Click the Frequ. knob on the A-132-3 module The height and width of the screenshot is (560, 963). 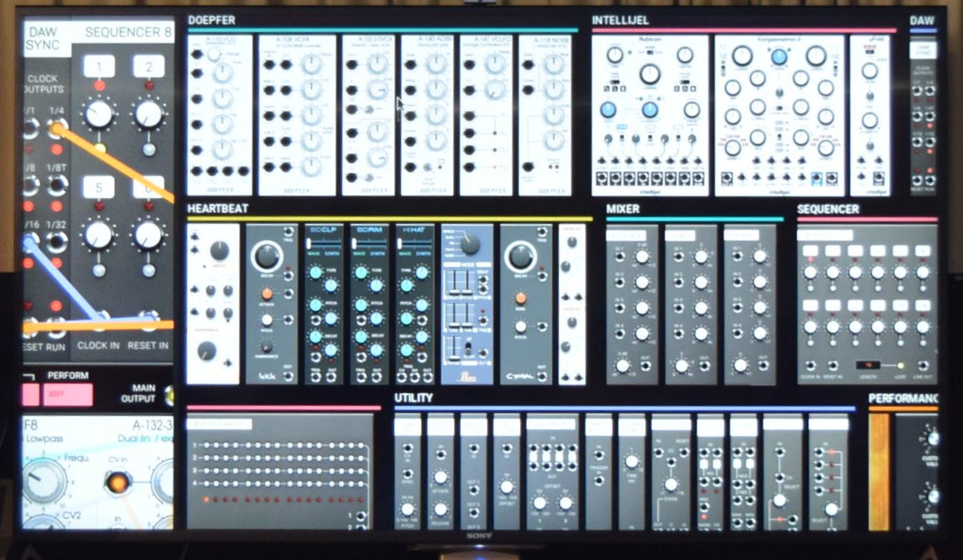[x=43, y=480]
